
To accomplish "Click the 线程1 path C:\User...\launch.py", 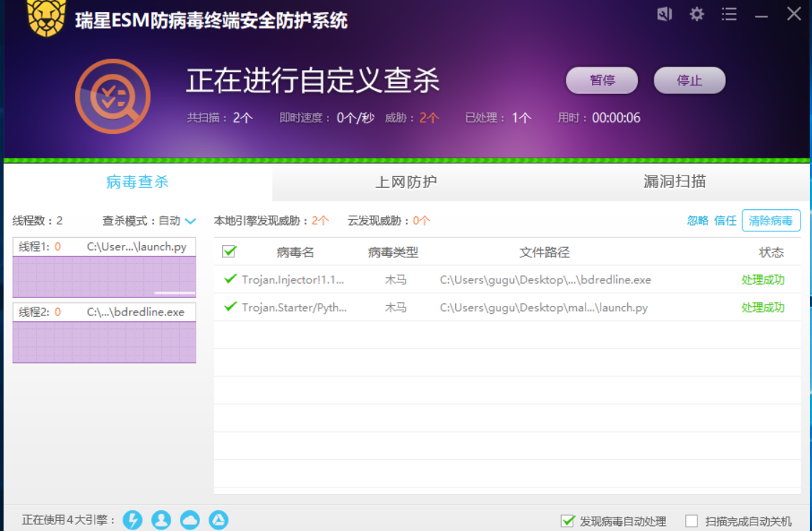I will click(x=137, y=247).
